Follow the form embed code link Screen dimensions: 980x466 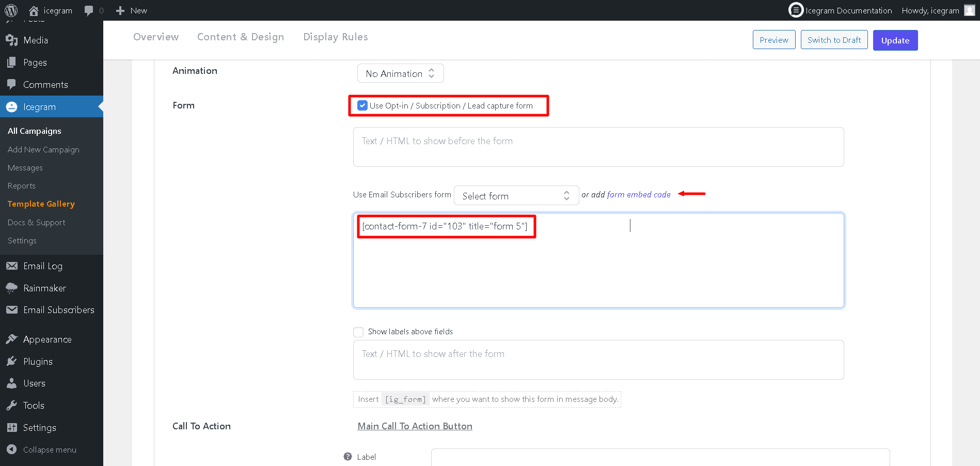639,195
